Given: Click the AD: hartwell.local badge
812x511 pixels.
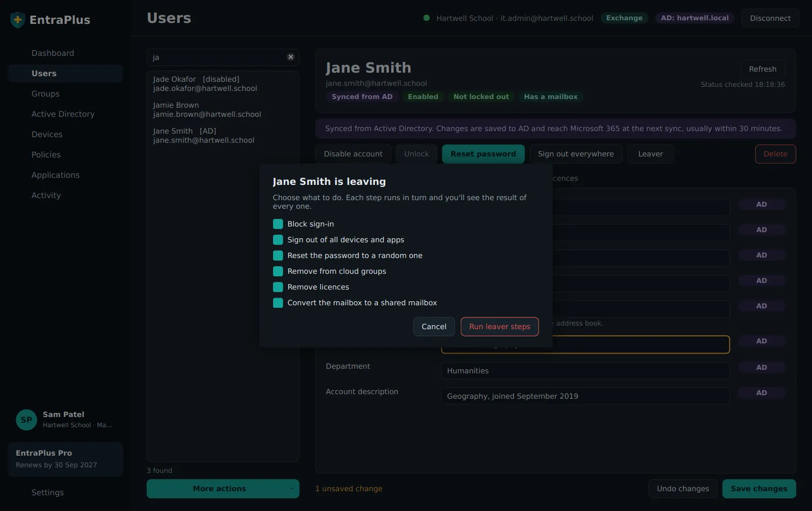Looking at the screenshot, I should [694, 18].
